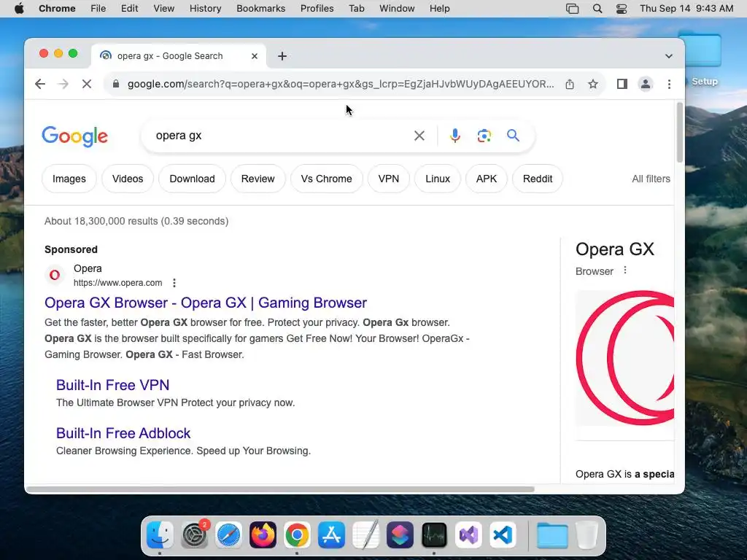Click the vertical page scrollbar
Screen dimensions: 747x560
679,133
